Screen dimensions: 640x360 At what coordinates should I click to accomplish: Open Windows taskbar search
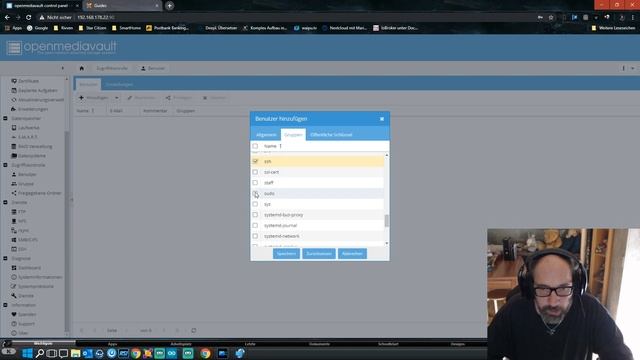click(x=40, y=353)
